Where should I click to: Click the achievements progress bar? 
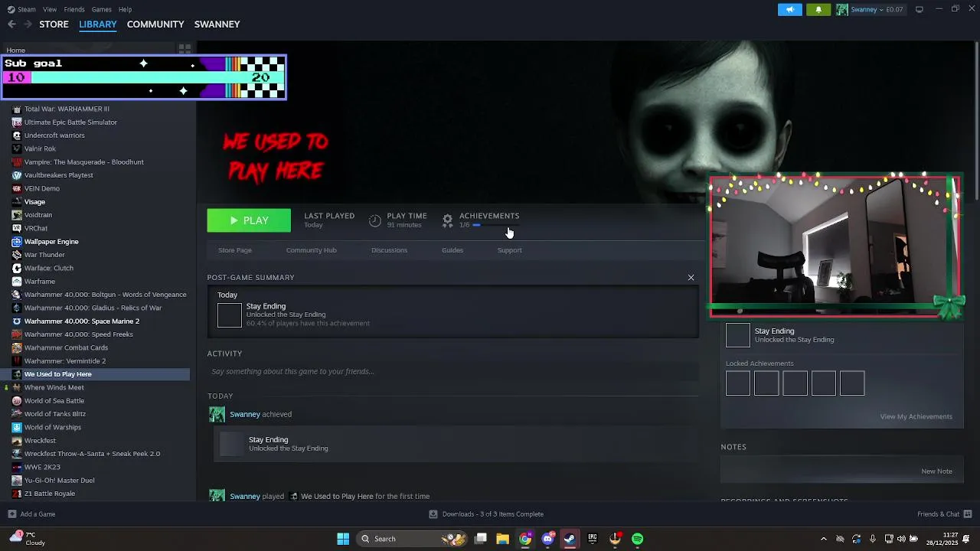(x=496, y=225)
